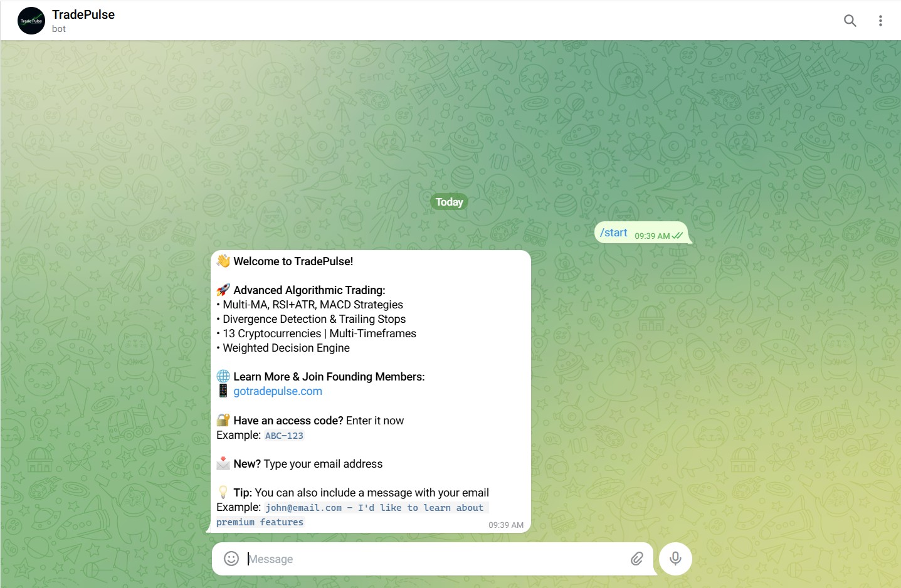The image size is (901, 588).
Task: Click 'Weighted Decision Engine' line
Action: [x=286, y=348]
